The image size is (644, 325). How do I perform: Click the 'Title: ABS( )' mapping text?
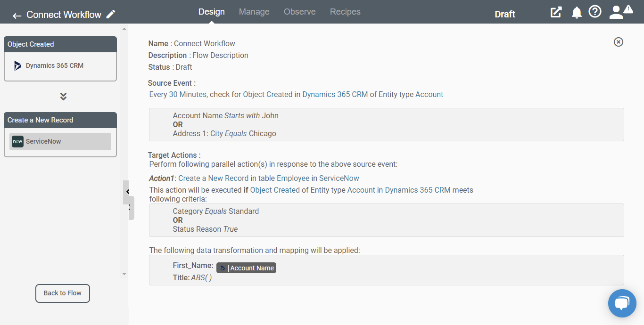point(192,278)
